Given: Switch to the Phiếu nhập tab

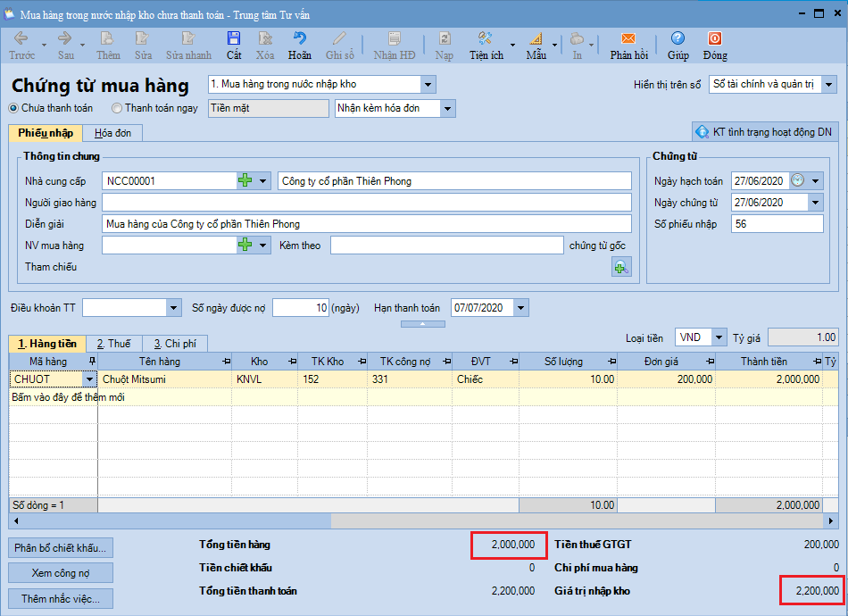Looking at the screenshot, I should coord(46,133).
